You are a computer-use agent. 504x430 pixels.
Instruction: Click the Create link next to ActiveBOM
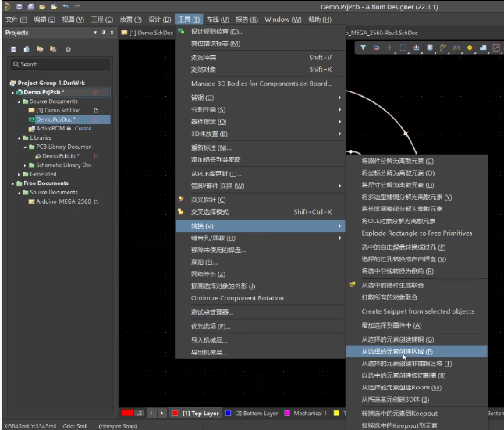(83, 128)
